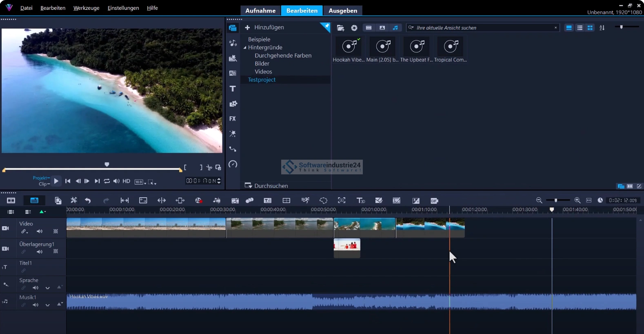Viewport: 644px width, 334px height.
Task: Open the Title (T) library panel
Action: 233,89
